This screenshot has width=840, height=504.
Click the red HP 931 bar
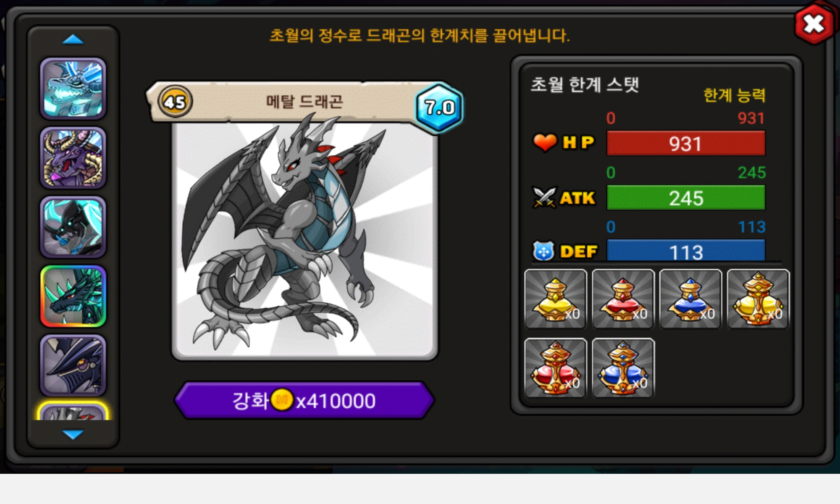(x=686, y=143)
